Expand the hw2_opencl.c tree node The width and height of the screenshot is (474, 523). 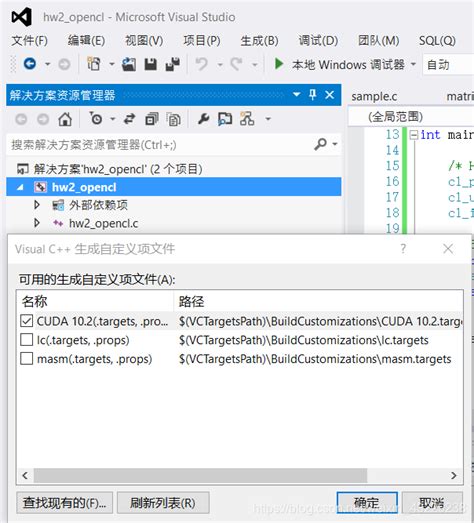[x=37, y=223]
